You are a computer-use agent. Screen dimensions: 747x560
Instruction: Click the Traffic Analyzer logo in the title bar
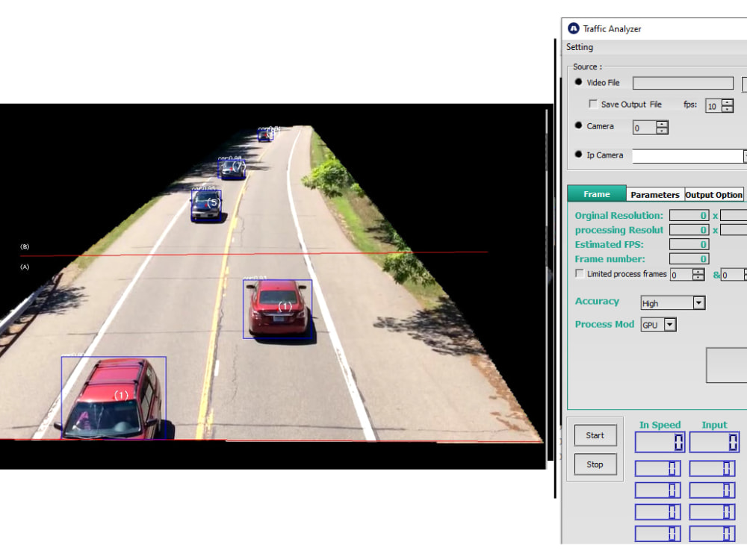tap(574, 28)
